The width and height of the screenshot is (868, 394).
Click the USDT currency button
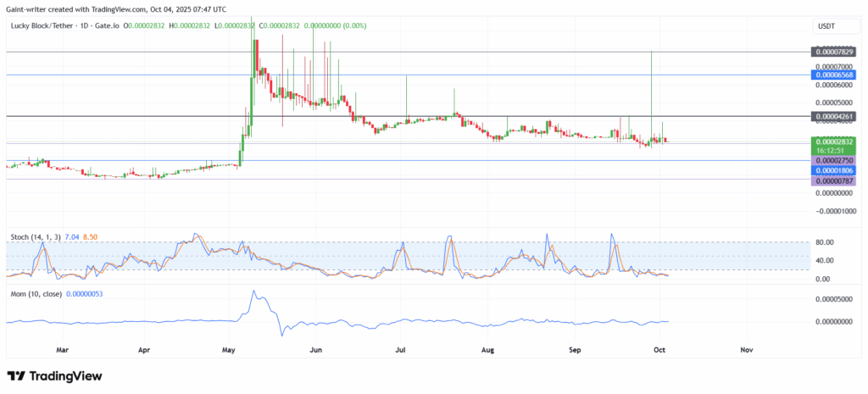[834, 25]
